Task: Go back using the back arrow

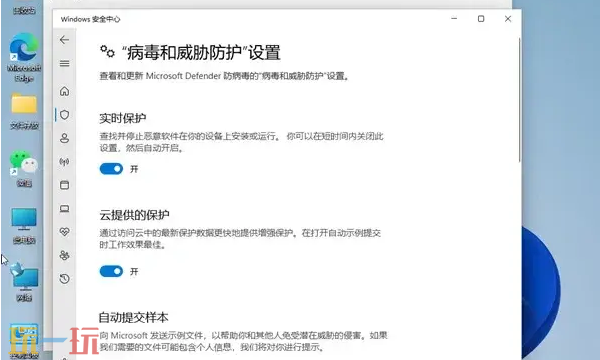Action: click(64, 40)
